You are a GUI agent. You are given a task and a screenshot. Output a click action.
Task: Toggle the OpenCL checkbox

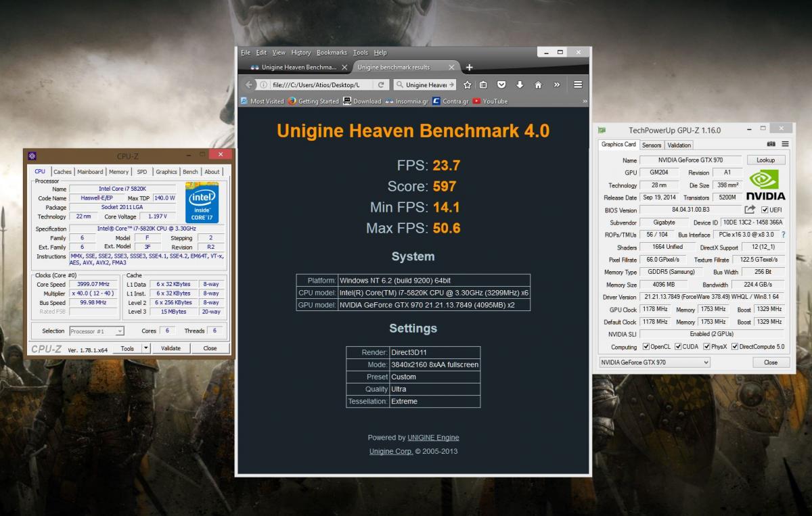tap(646, 347)
